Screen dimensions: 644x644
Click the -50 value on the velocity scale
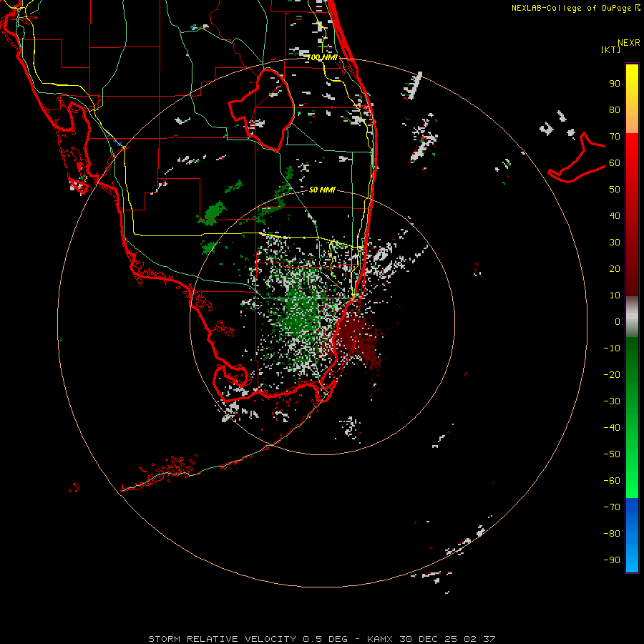click(612, 454)
